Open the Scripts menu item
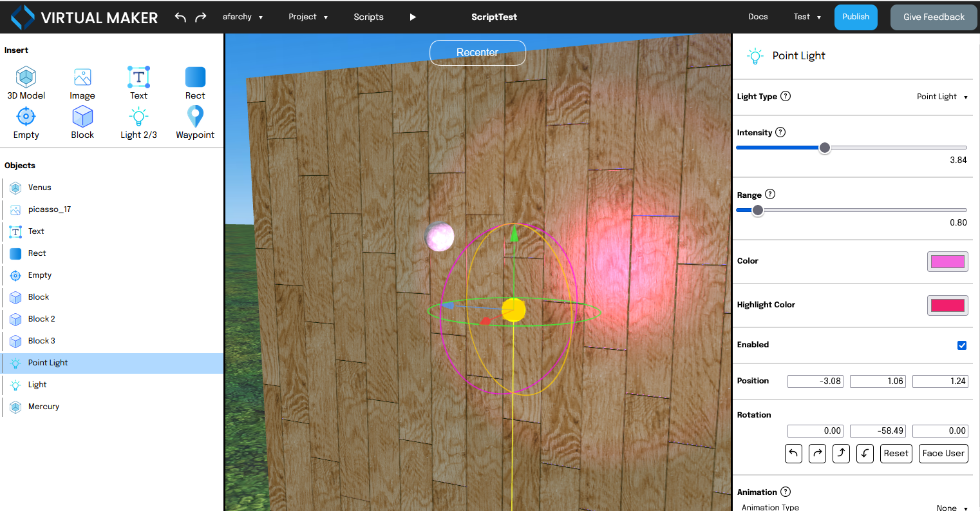The height and width of the screenshot is (511, 980). coord(368,17)
